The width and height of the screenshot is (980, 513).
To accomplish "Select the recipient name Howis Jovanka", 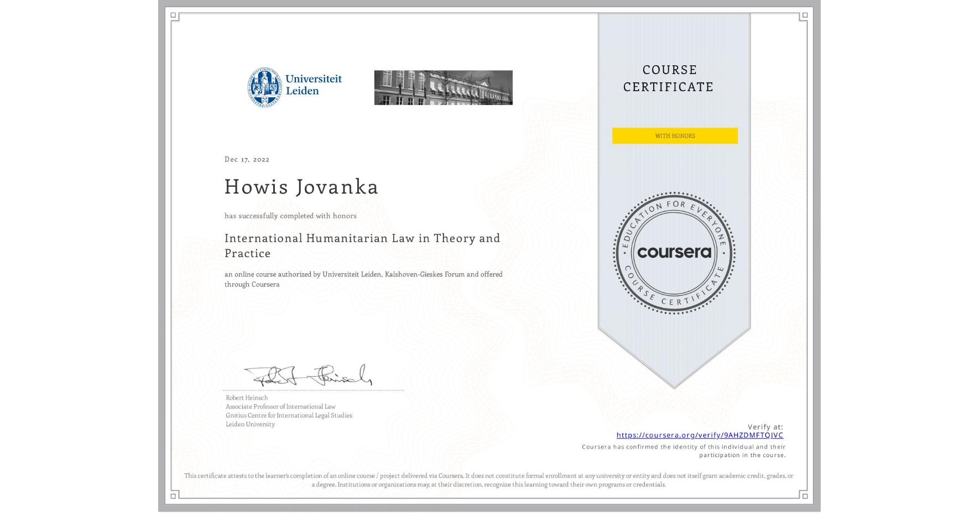I will pyautogui.click(x=301, y=188).
